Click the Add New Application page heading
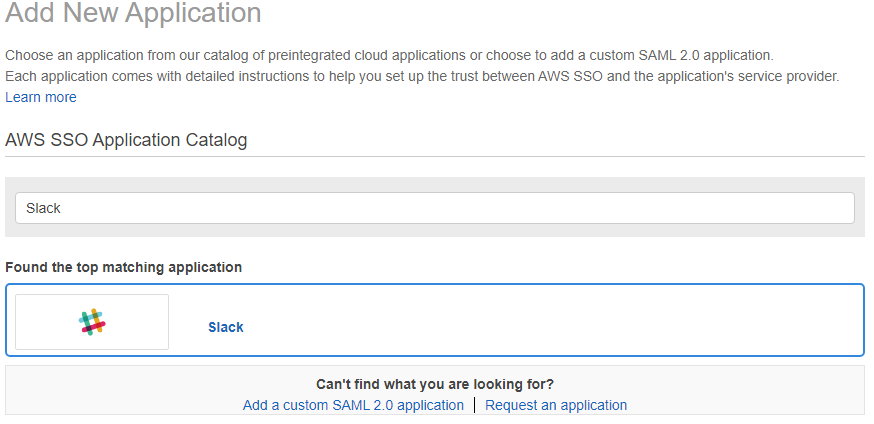This screenshot has width=874, height=424. pyautogui.click(x=133, y=12)
